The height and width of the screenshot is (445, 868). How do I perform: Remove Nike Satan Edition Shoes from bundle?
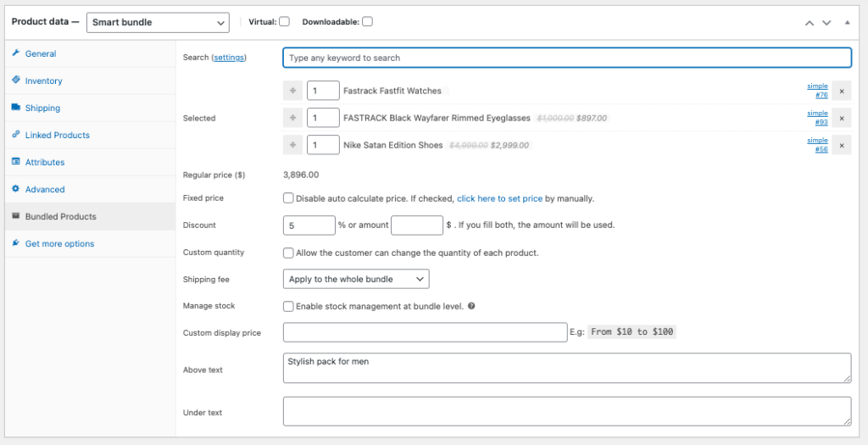pyautogui.click(x=842, y=145)
